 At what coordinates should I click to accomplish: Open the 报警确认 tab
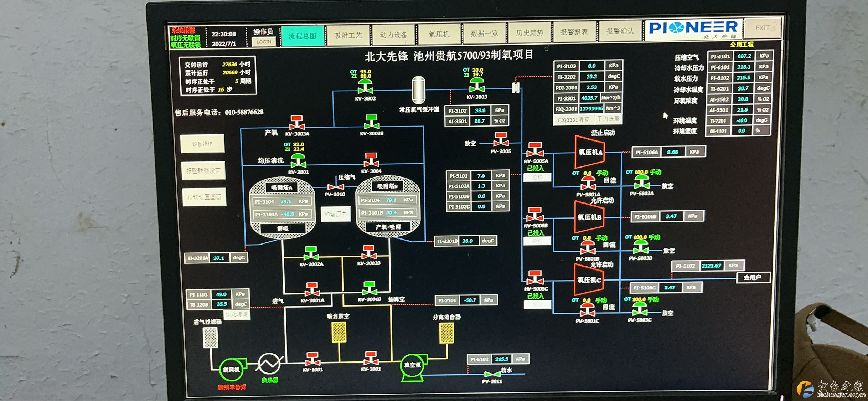pos(620,31)
